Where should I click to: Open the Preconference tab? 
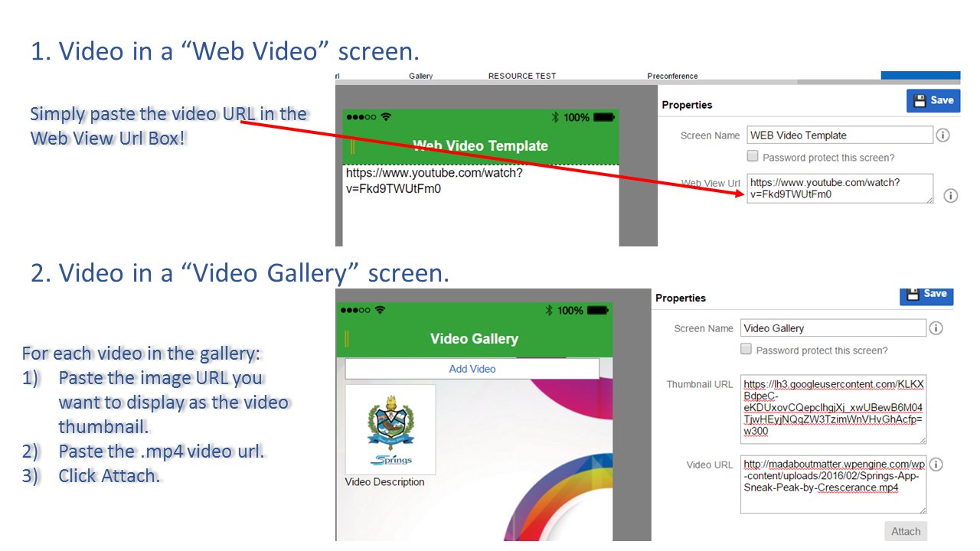click(672, 76)
